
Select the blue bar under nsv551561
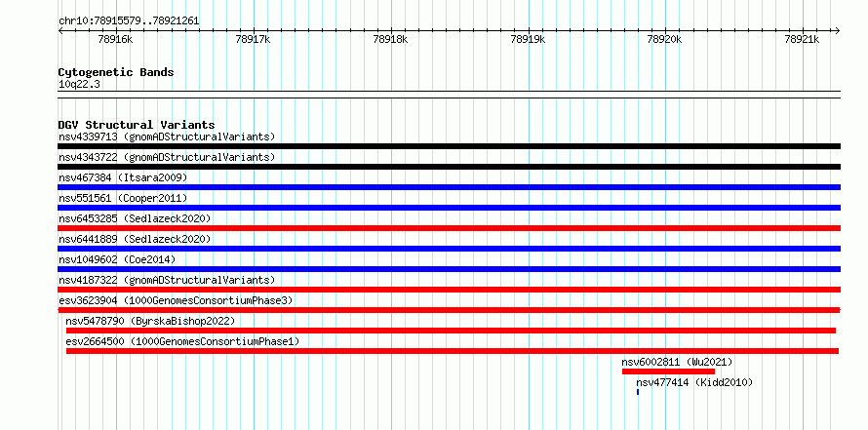pos(449,208)
